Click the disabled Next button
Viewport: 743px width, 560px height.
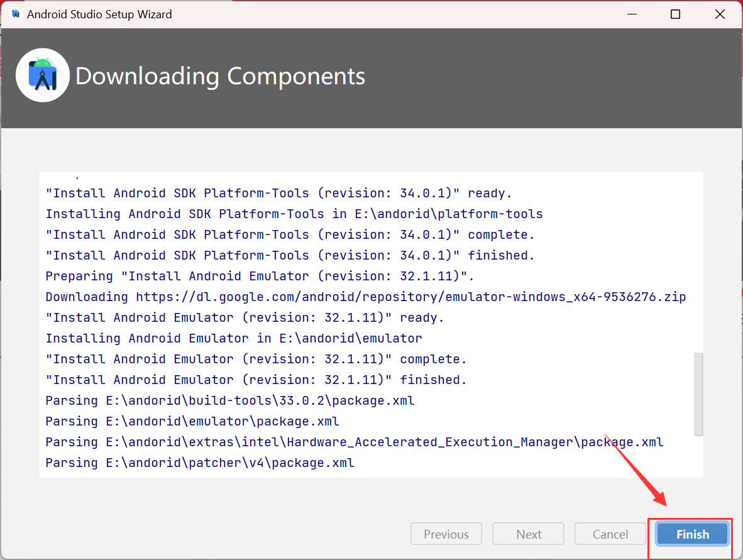click(x=529, y=534)
